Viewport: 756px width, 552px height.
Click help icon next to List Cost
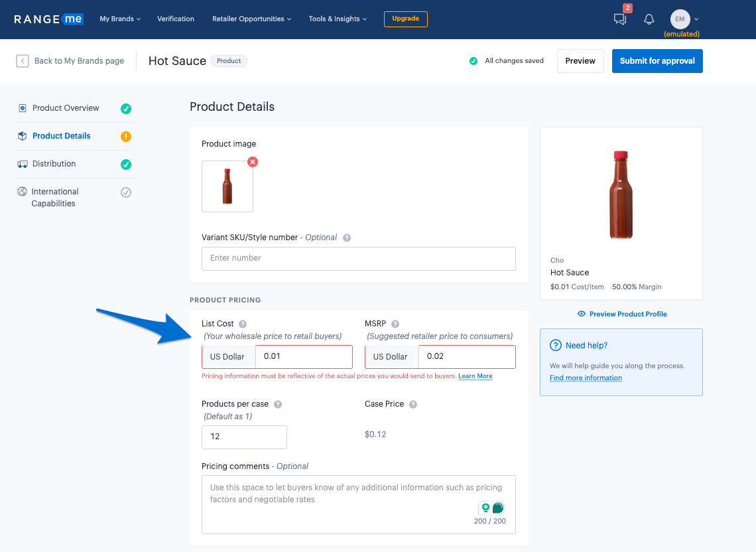(243, 324)
